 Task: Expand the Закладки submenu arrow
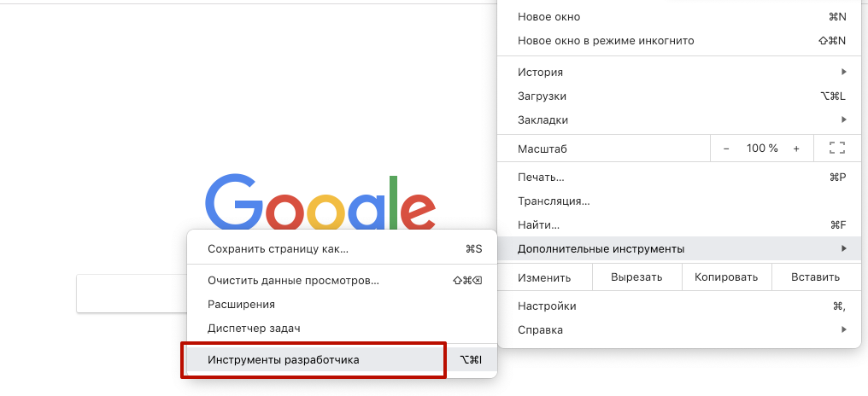point(843,119)
